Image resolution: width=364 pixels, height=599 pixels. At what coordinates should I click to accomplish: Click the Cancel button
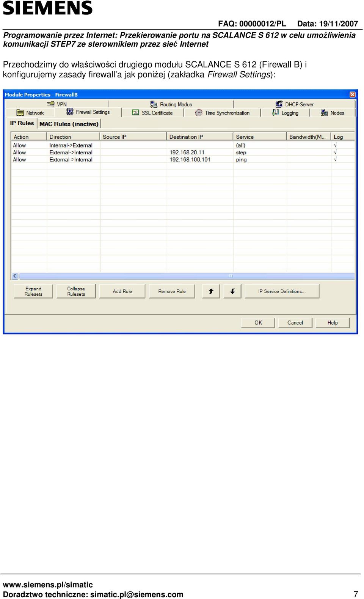[x=295, y=323]
